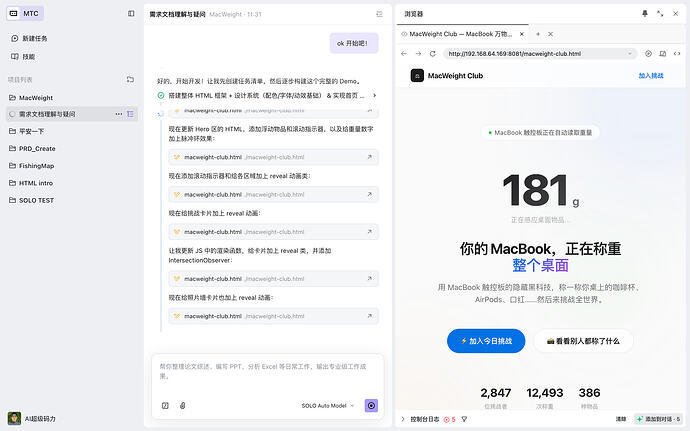Click the chat header panel toggle icon
The height and width of the screenshot is (431, 690).
coord(379,14)
